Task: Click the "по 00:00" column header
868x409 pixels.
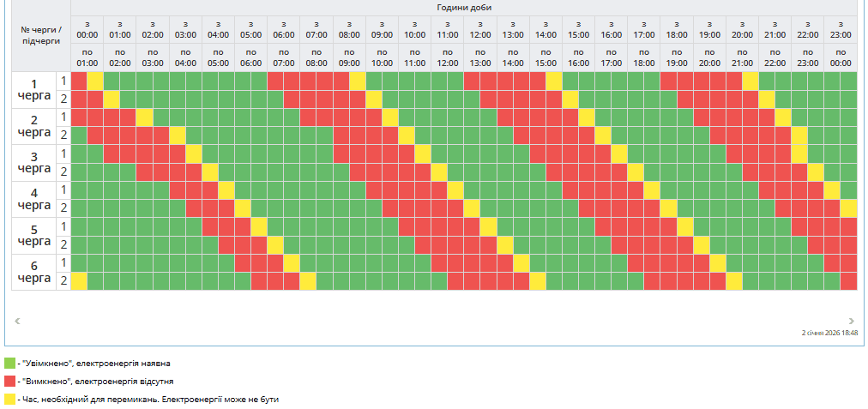Action: (x=841, y=57)
